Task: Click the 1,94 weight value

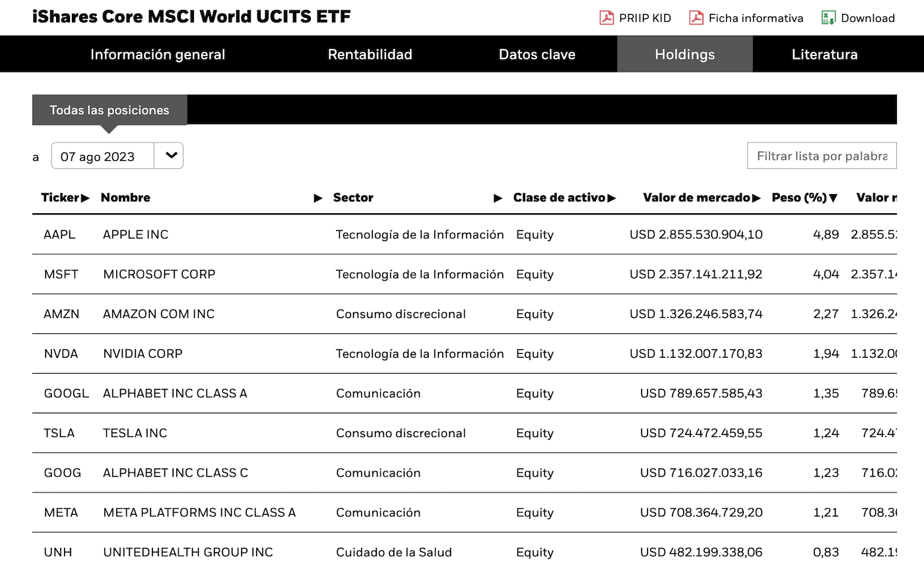Action: (826, 353)
